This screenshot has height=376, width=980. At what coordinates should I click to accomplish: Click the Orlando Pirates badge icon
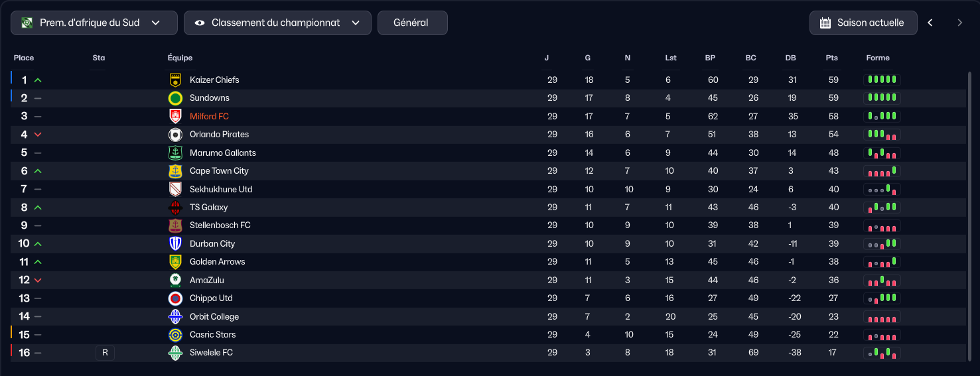tap(175, 135)
